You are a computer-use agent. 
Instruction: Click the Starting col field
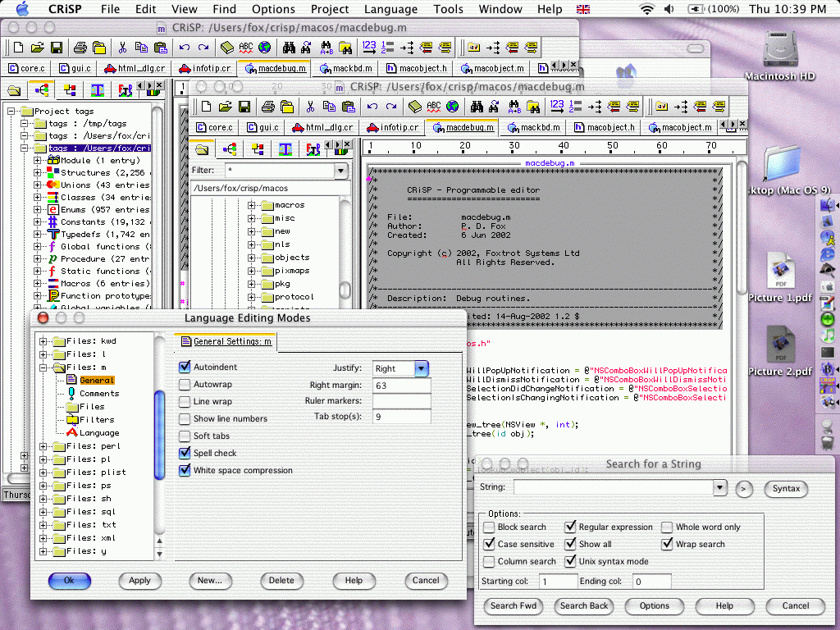click(557, 582)
